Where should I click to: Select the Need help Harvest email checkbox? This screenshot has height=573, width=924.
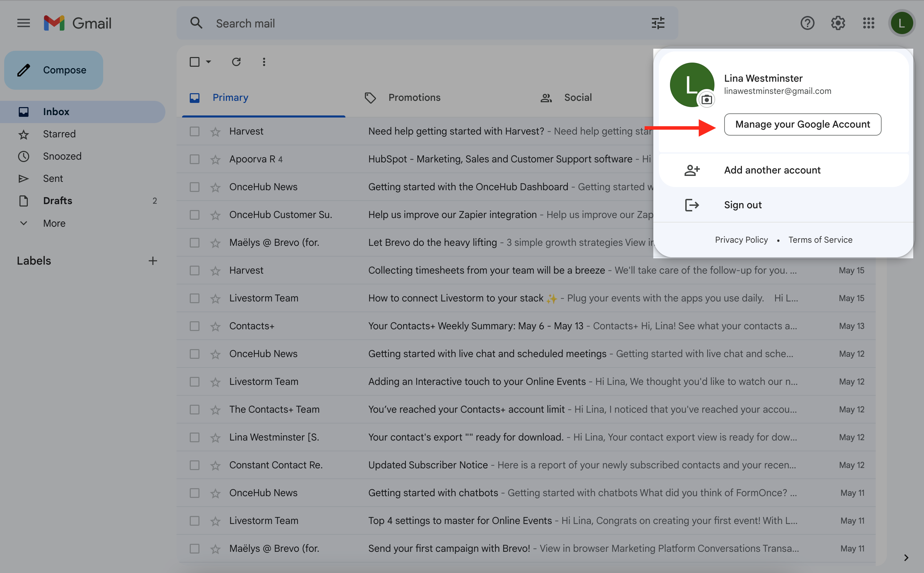click(194, 131)
